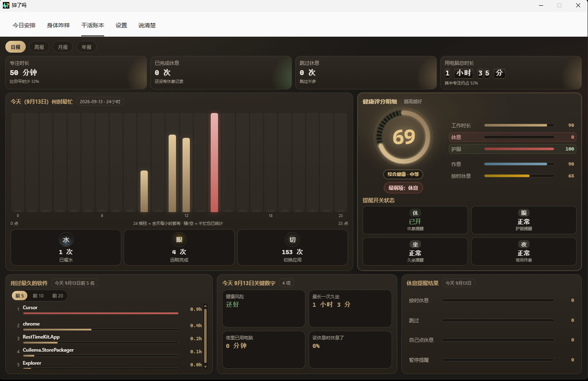Click the 按时休息 score bar in health panel
The width and height of the screenshot is (588, 381).
[x=519, y=176]
